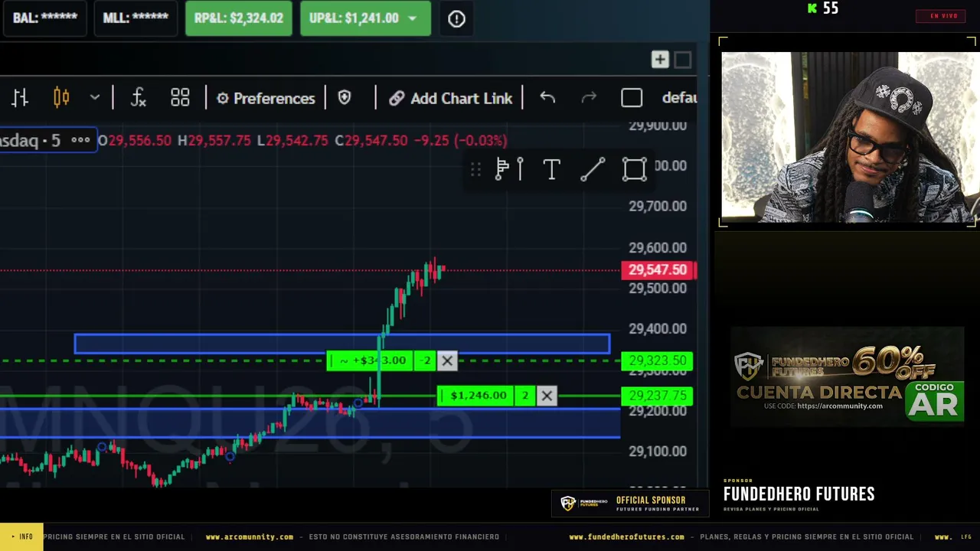Select the Text drawing tool
980x551 pixels.
pyautogui.click(x=551, y=169)
